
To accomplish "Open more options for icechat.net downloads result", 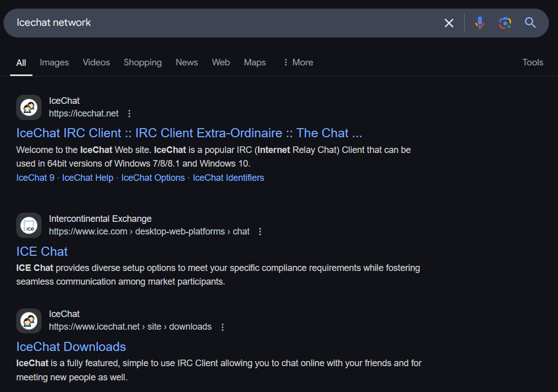I will [x=223, y=327].
